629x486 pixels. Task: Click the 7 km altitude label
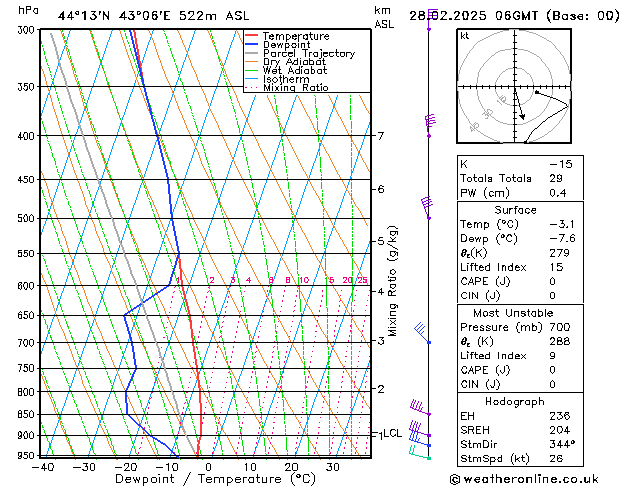(x=380, y=136)
